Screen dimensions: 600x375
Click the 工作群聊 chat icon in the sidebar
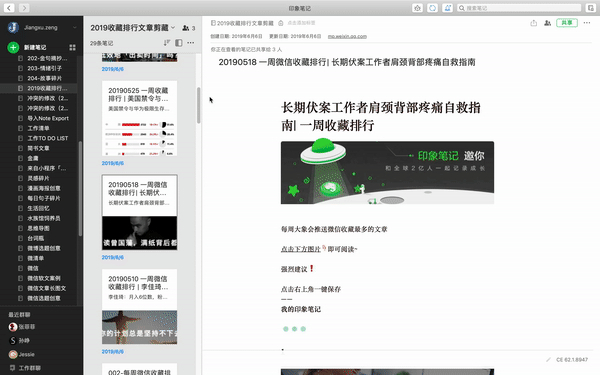(12, 368)
